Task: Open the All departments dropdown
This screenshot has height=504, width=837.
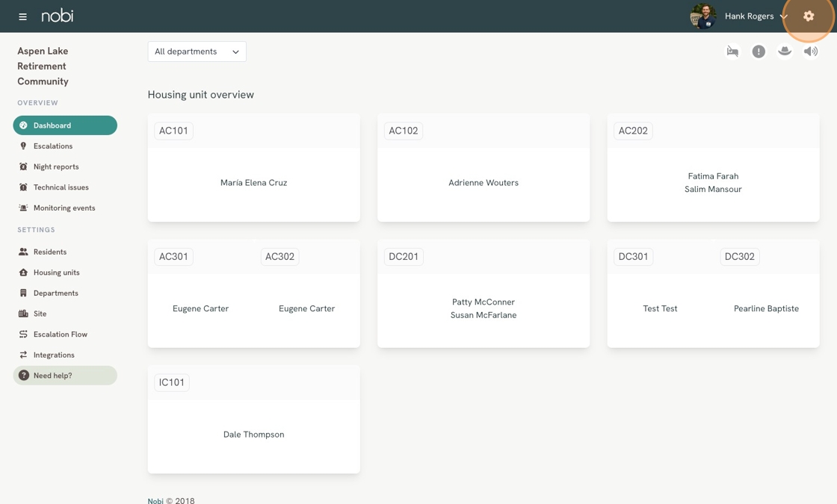Action: click(x=197, y=52)
